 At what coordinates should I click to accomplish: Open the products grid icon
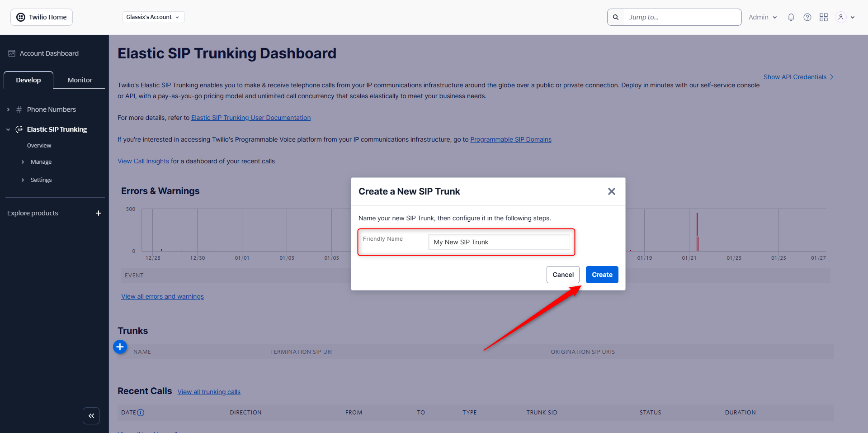click(824, 17)
